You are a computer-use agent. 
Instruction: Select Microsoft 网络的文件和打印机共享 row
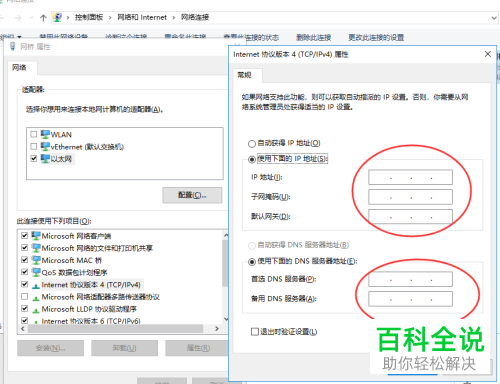97,248
